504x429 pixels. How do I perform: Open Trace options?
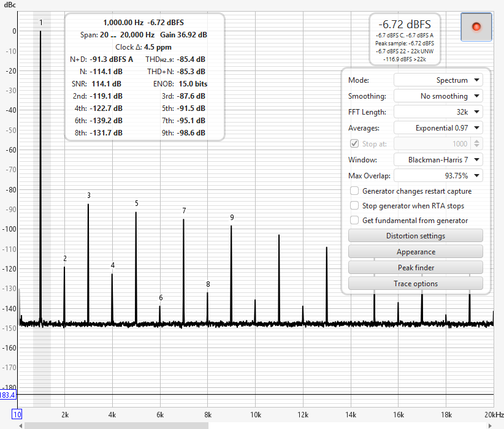pyautogui.click(x=416, y=283)
